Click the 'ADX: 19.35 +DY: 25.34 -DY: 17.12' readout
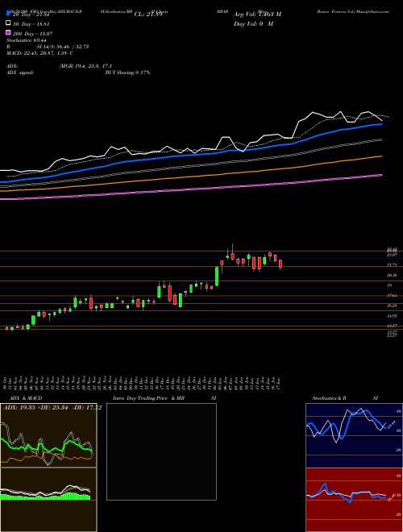The height and width of the screenshot is (532, 403). tap(52, 408)
